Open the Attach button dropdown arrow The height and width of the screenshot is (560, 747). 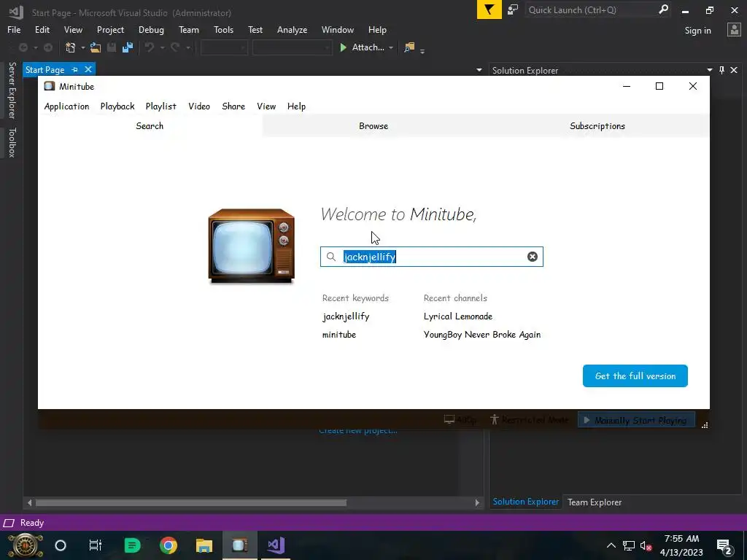(x=391, y=47)
